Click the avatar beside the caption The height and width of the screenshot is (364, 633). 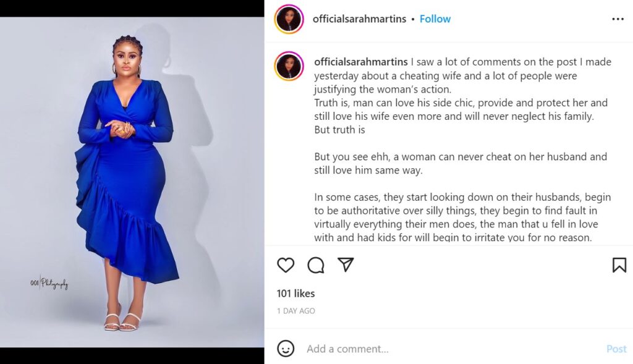[x=289, y=66]
